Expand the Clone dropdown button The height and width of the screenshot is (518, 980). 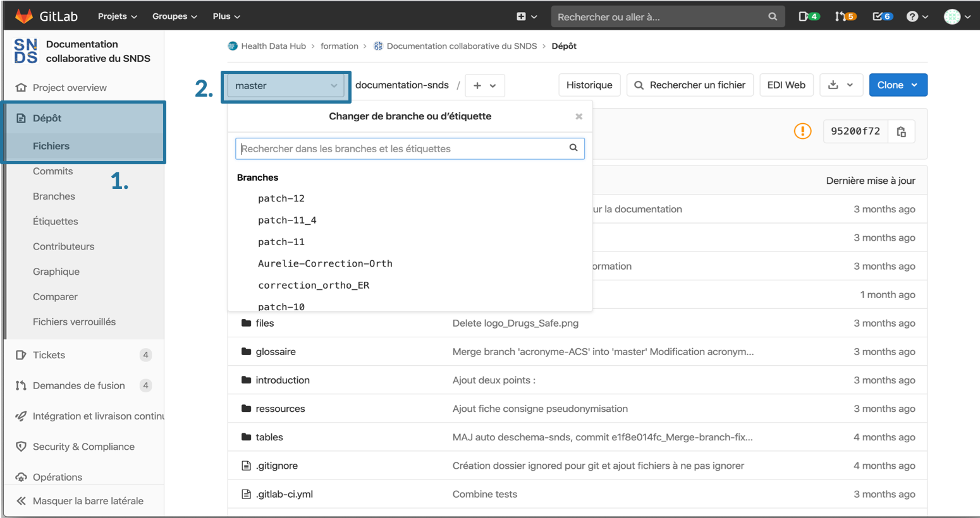(x=898, y=85)
